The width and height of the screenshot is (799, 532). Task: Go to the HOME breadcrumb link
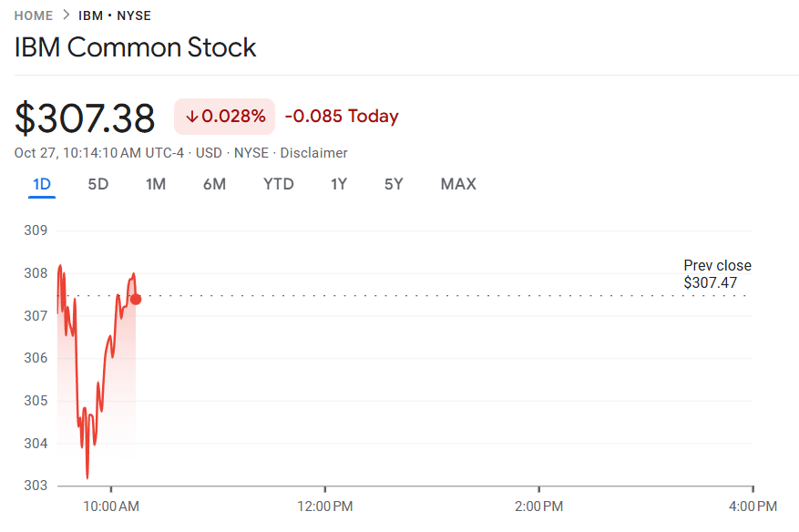[33, 15]
